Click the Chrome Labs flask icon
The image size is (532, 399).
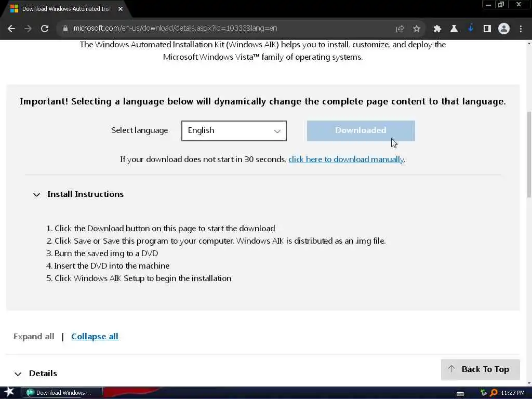click(454, 29)
